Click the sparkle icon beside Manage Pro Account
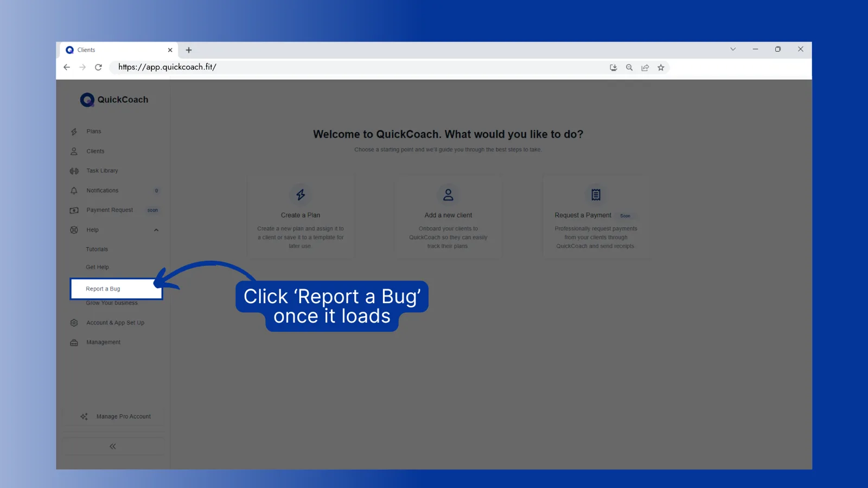 pyautogui.click(x=84, y=416)
